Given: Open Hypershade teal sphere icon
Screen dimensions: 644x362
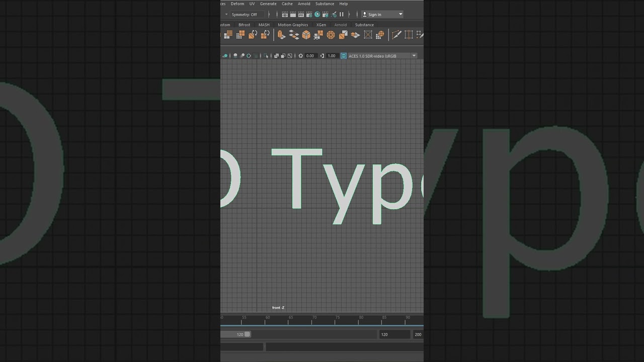Looking at the screenshot, I should click(x=317, y=15).
